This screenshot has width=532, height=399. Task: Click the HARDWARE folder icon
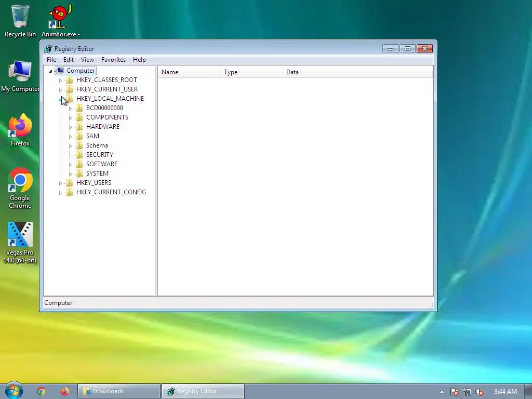click(79, 127)
